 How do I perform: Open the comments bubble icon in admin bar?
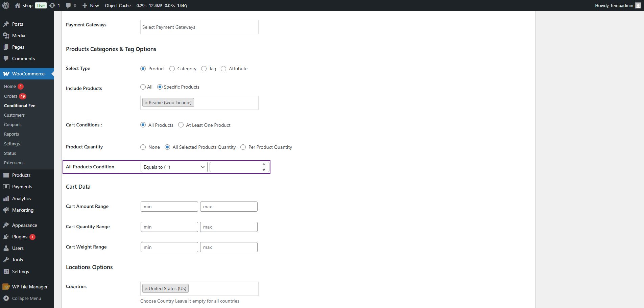tap(68, 5)
